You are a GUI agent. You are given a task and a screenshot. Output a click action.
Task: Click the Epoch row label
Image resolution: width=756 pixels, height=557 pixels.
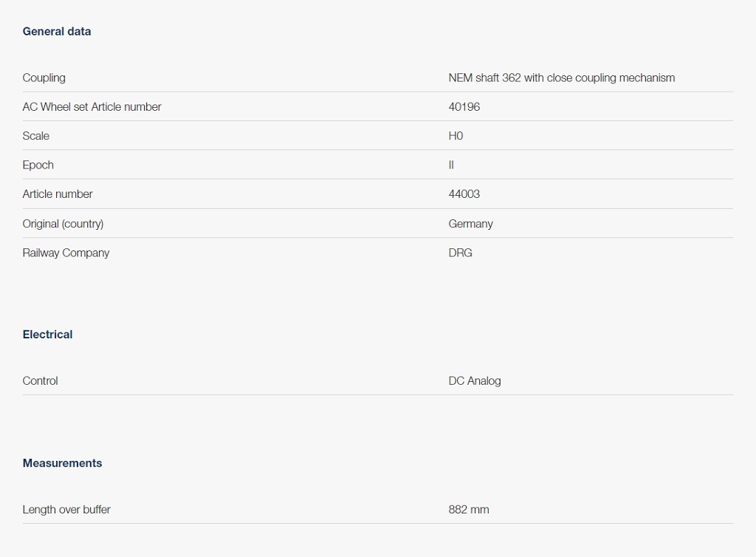click(38, 165)
